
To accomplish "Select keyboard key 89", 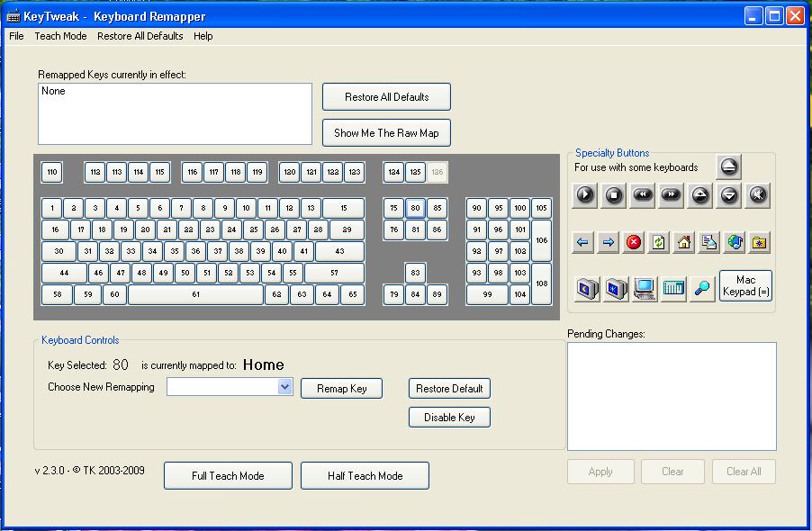I will 438,294.
